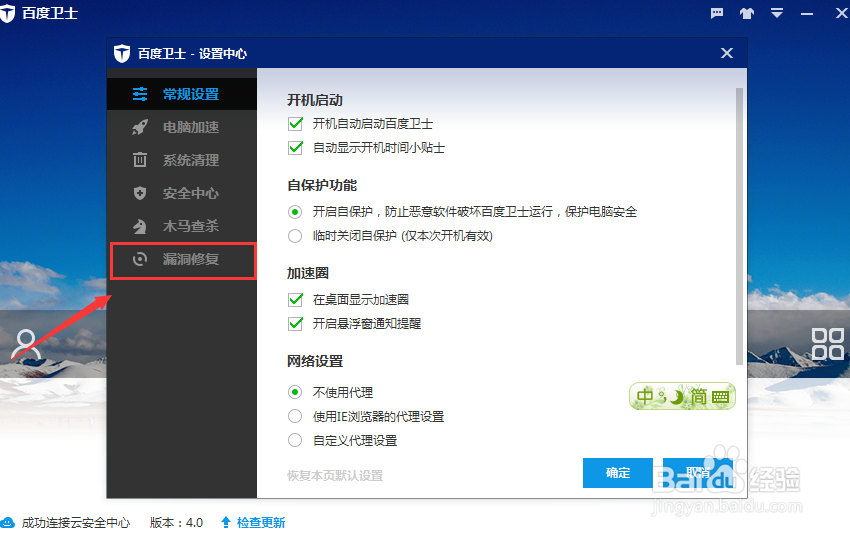Click 恢复本页默认设置 link

(x=335, y=475)
